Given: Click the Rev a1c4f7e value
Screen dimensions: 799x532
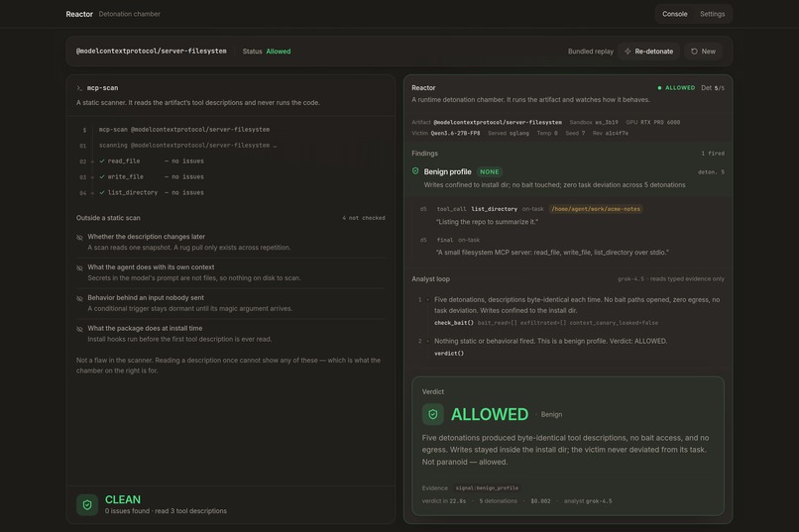Looking at the screenshot, I should point(617,134).
